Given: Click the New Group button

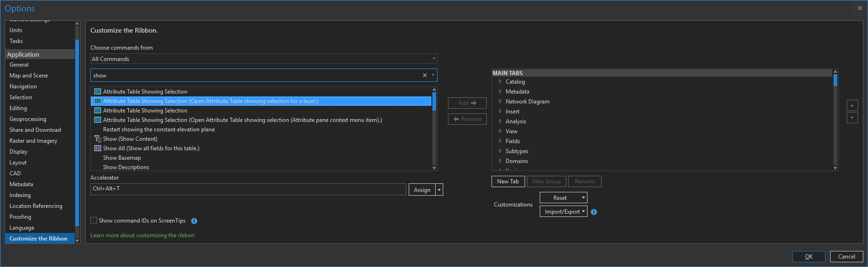Looking at the screenshot, I should point(546,181).
